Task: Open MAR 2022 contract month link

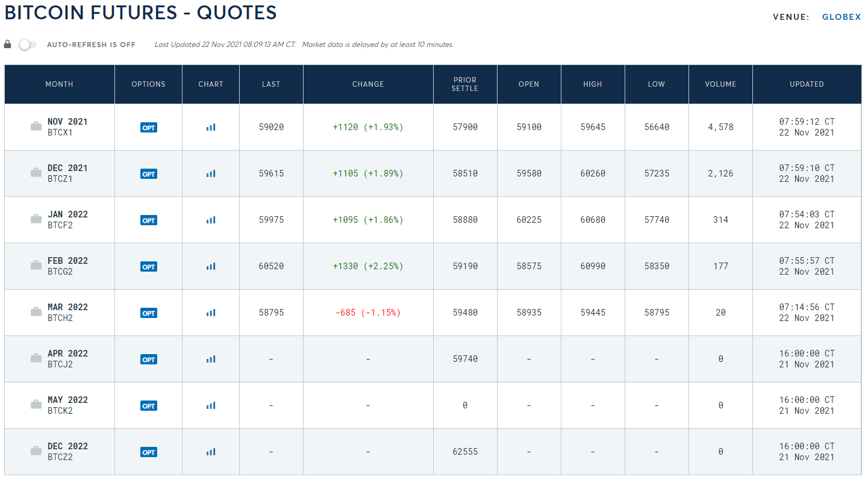Action: (67, 307)
